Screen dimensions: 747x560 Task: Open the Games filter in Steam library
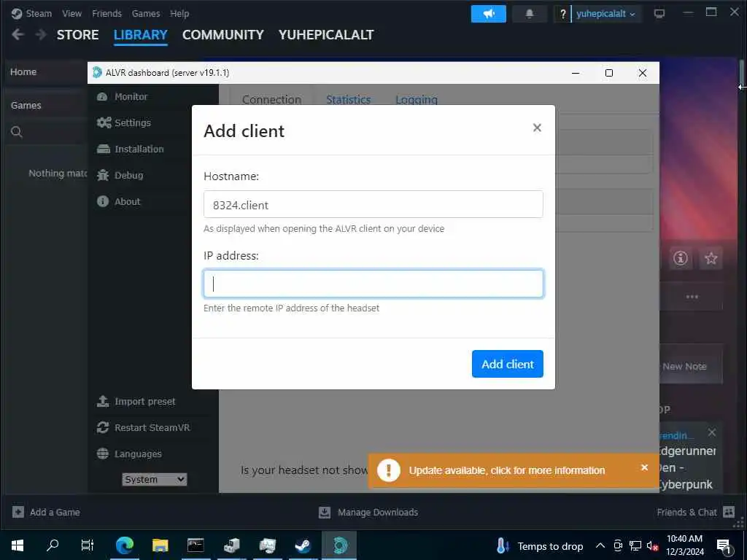[x=26, y=105]
